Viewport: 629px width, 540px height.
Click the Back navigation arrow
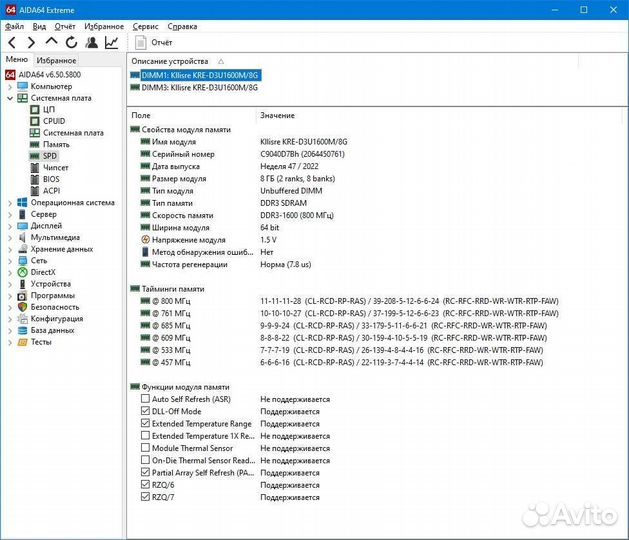point(11,43)
